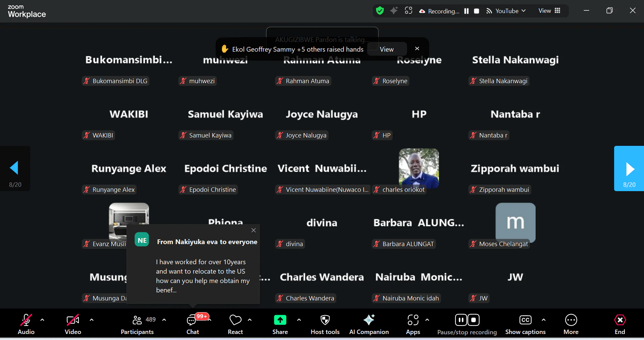Expand the video settings arrow

[x=92, y=320]
